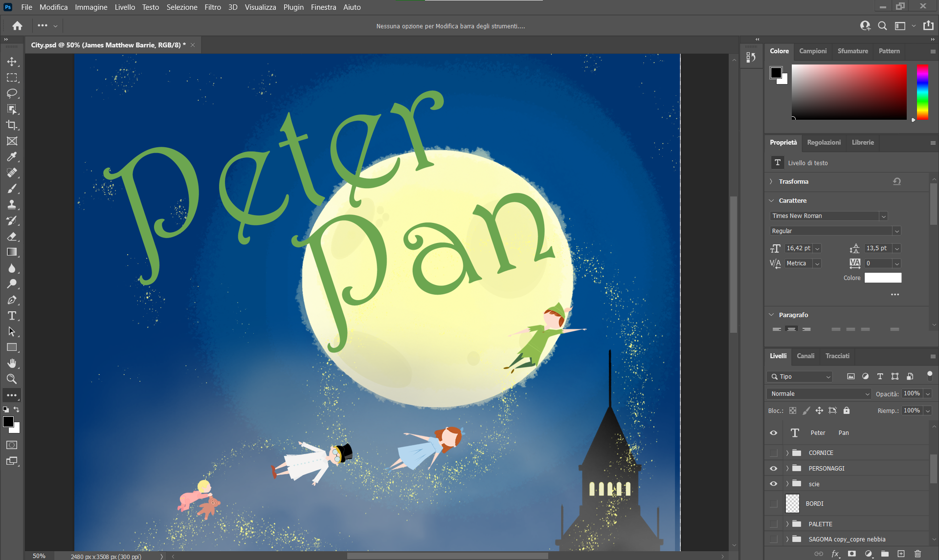
Task: Collapse the Carattere section
Action: pyautogui.click(x=771, y=201)
